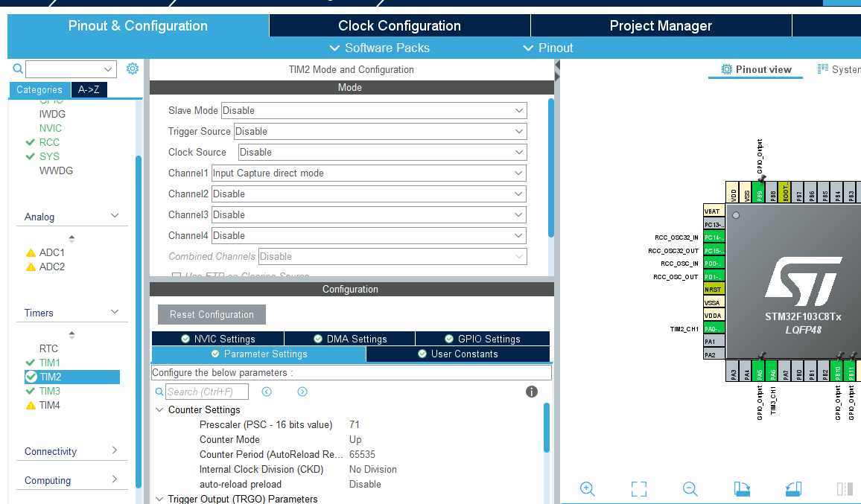The height and width of the screenshot is (504, 861).
Task: Select IWDG in system core list
Action: pos(52,114)
